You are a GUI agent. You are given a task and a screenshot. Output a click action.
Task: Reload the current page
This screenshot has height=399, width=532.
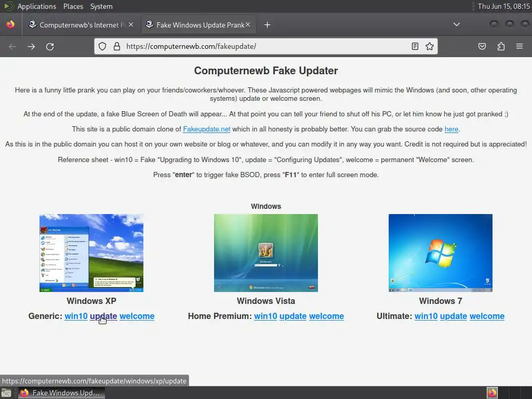(50, 46)
